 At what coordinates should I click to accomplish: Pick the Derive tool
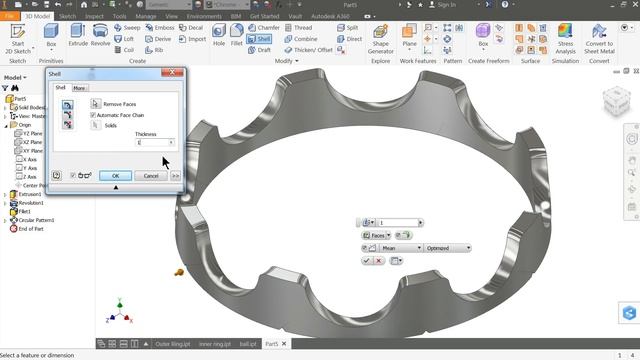[x=158, y=39]
